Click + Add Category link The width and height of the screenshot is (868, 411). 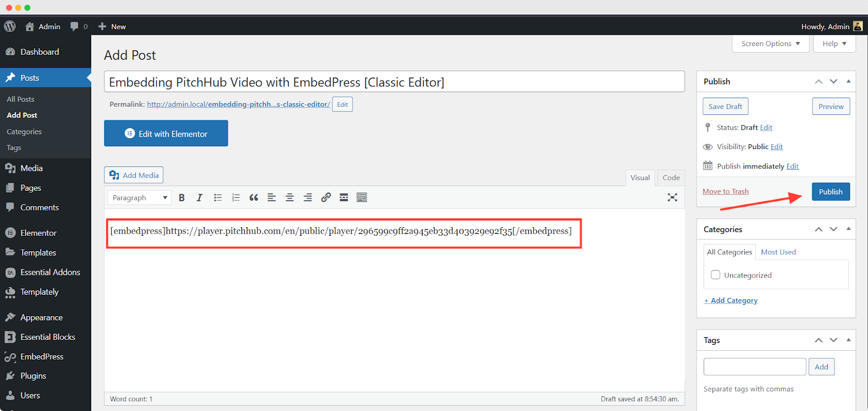731,300
